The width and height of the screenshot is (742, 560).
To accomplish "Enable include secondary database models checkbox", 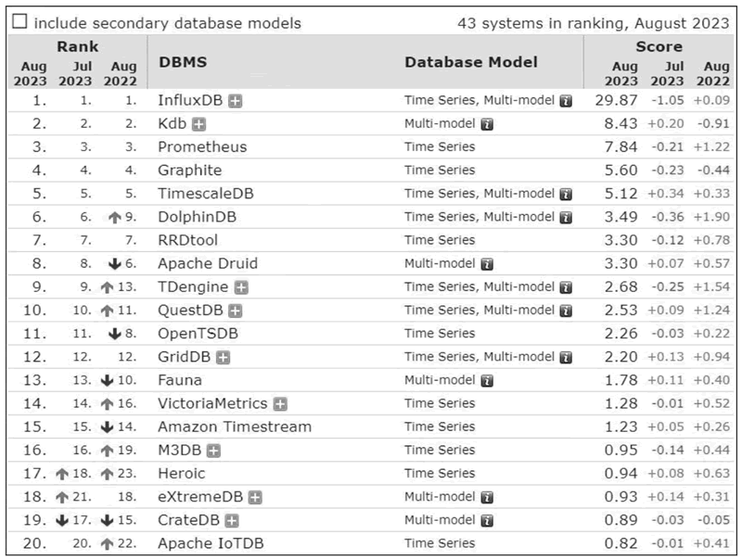I will pyautogui.click(x=19, y=22).
